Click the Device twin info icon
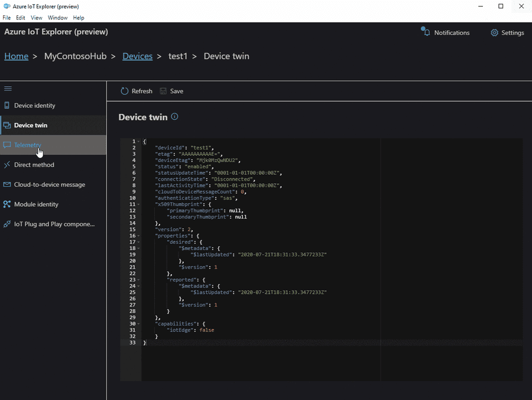The image size is (532, 400). click(174, 117)
